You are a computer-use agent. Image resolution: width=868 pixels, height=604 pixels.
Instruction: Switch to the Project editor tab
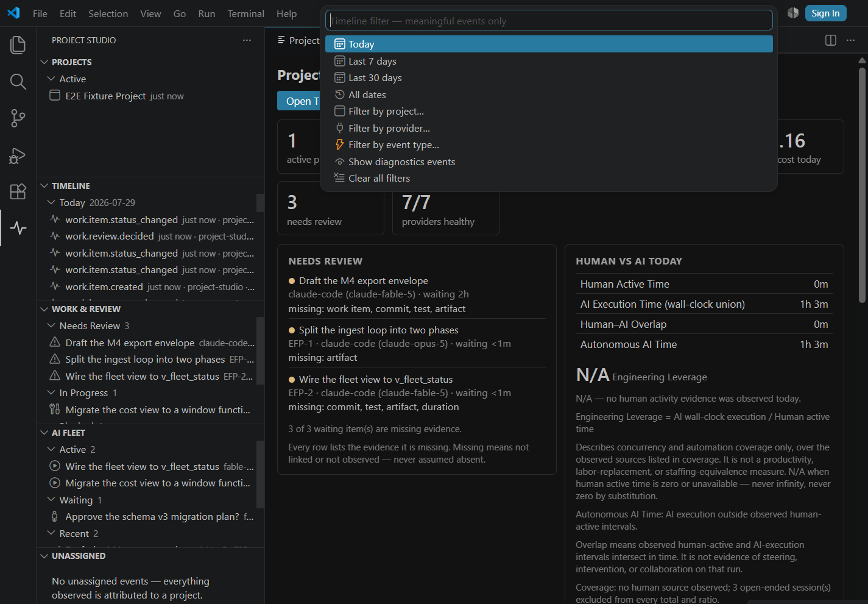(298, 40)
